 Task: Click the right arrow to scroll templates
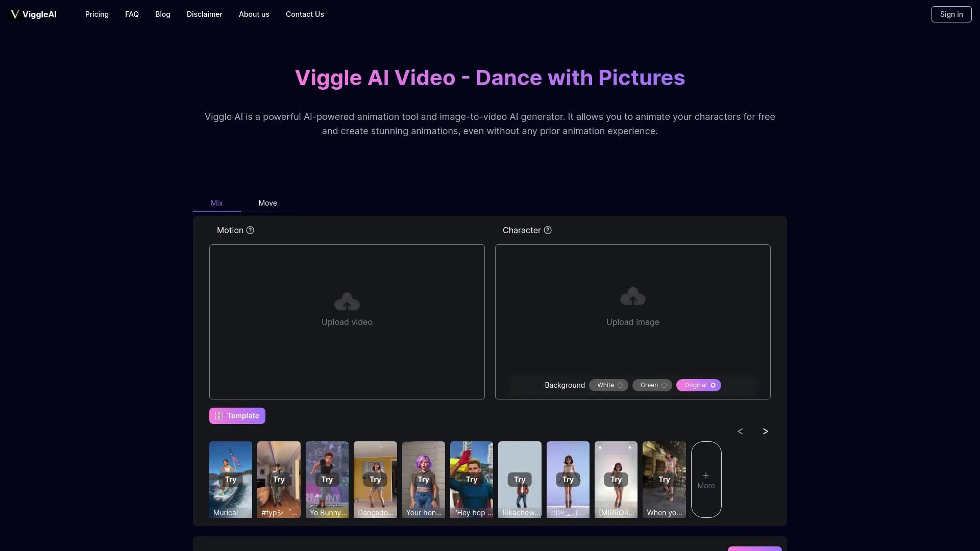[765, 431]
